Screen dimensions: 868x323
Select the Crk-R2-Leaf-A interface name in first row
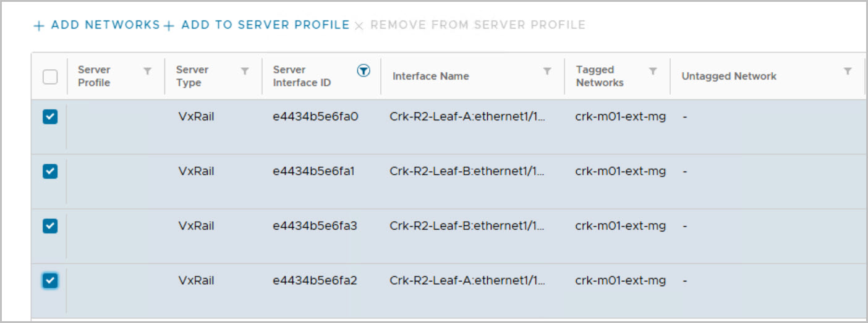467,117
